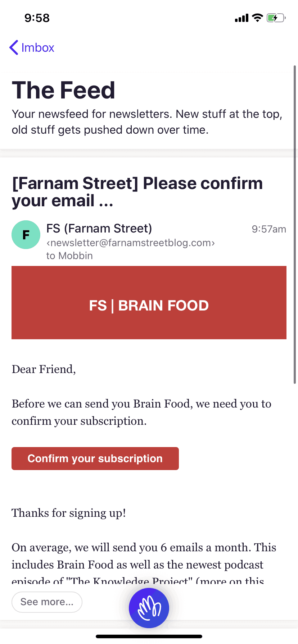Tap the 'Thanks for signing up!' text
This screenshot has height=644, width=298.
(69, 513)
